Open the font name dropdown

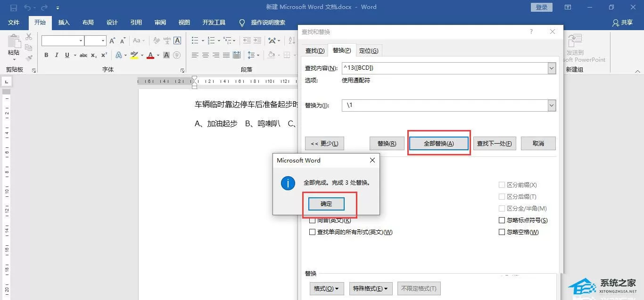tap(81, 41)
